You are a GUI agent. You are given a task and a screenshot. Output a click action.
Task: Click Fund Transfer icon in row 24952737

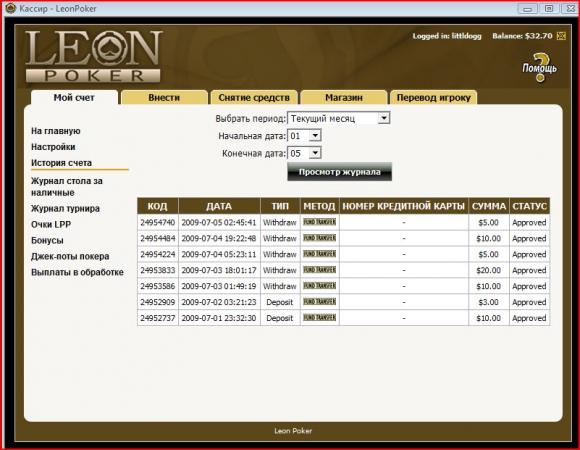click(319, 317)
